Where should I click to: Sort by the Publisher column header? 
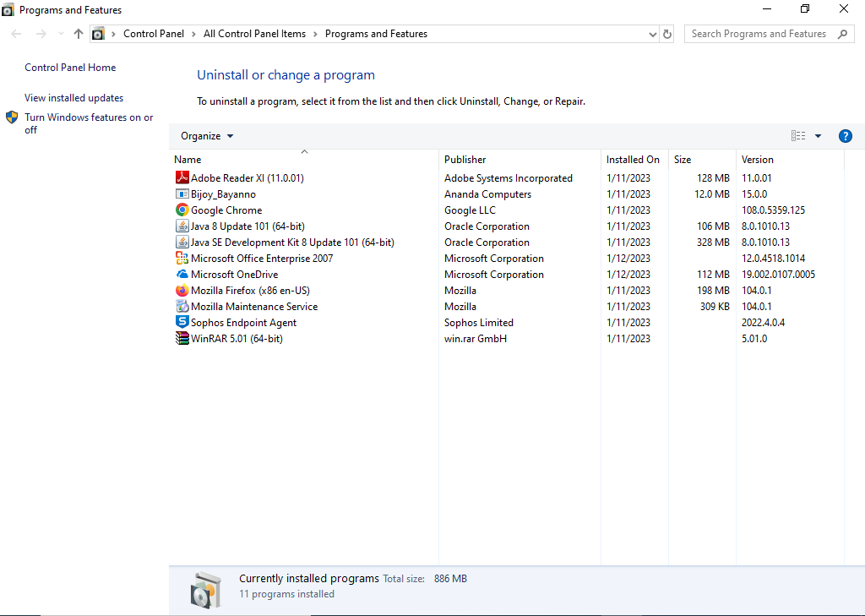pyautogui.click(x=520, y=160)
